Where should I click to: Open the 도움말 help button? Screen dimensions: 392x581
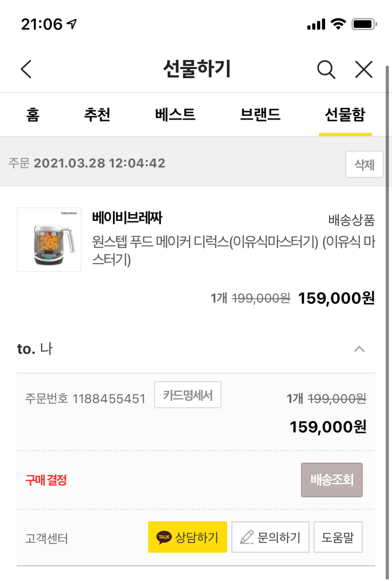338,537
